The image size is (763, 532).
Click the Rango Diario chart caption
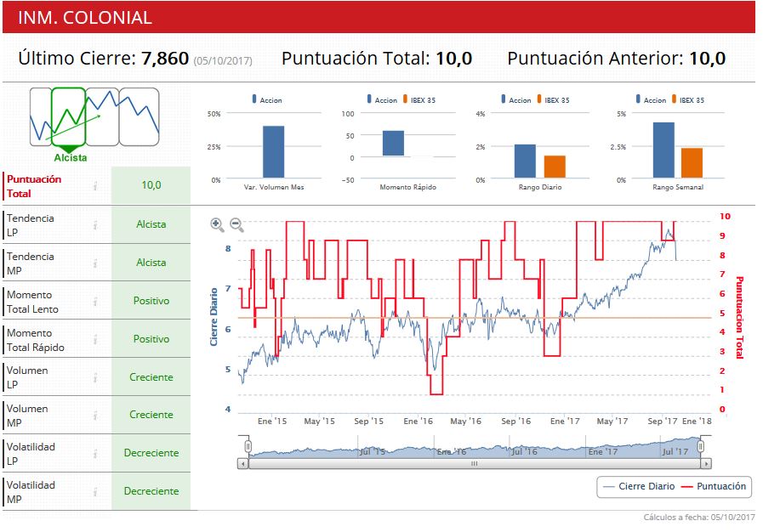[540, 187]
